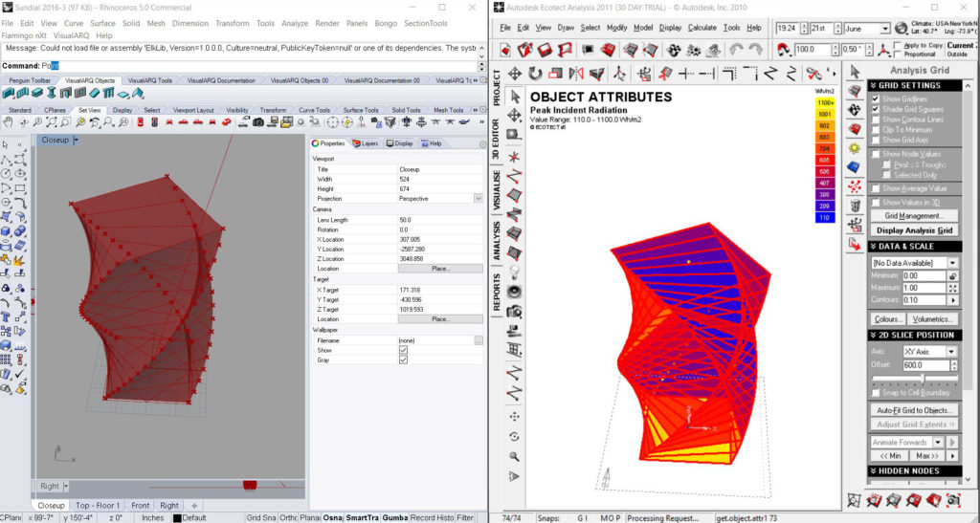This screenshot has height=523, width=980.
Task: Click the camera Location Place button in Rhino
Action: 440,269
